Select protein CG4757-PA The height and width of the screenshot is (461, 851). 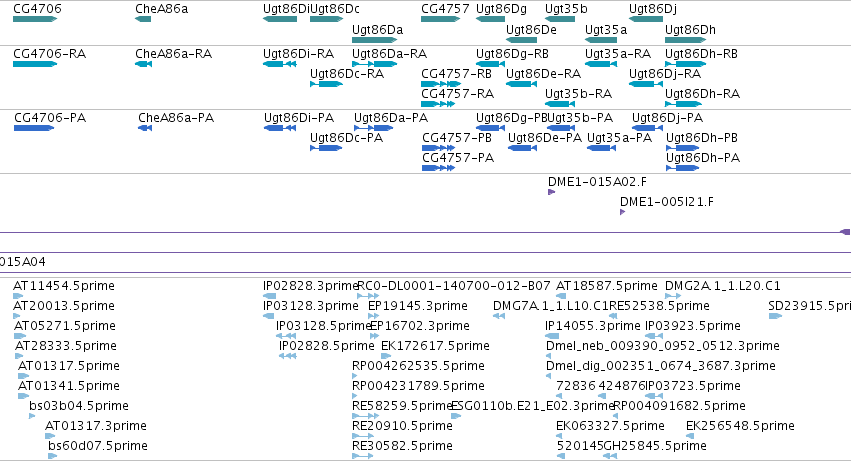pyautogui.click(x=438, y=168)
